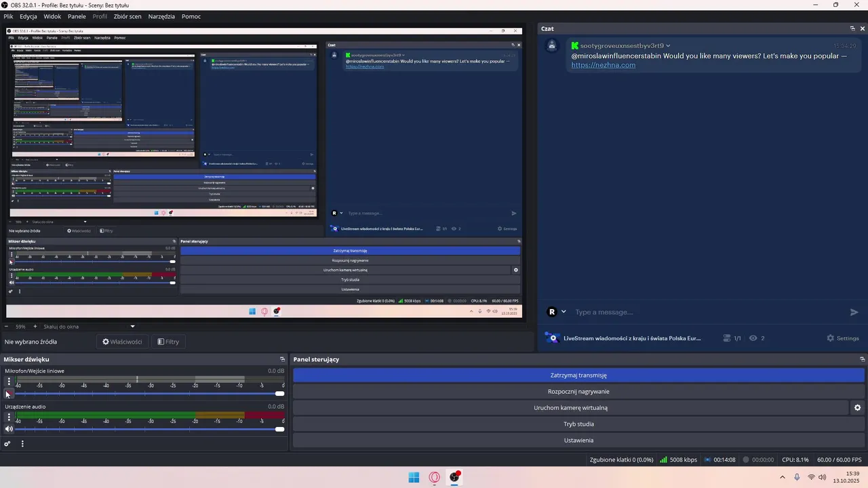Click the chat viewers eye icon
The height and width of the screenshot is (488, 868).
(753, 338)
